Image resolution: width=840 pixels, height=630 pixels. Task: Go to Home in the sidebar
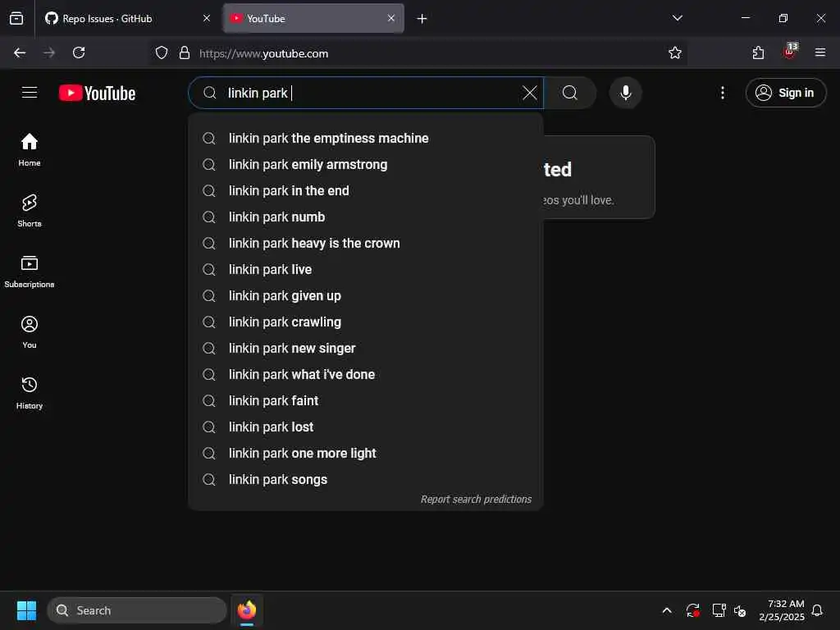(30, 150)
